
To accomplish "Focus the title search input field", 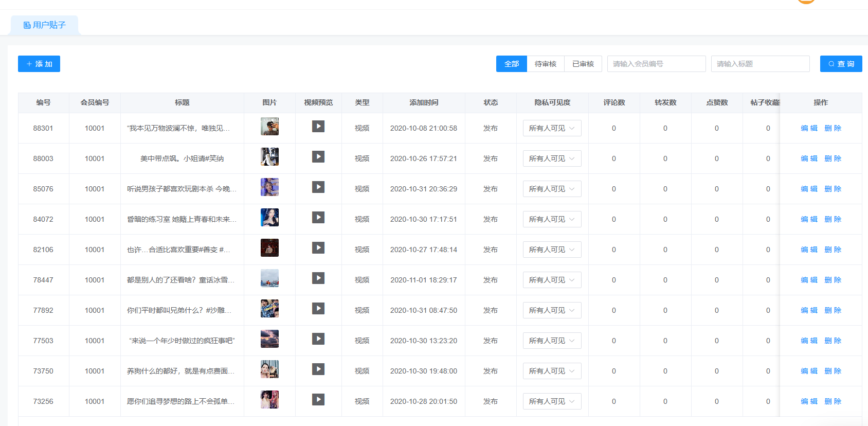I will tap(760, 64).
